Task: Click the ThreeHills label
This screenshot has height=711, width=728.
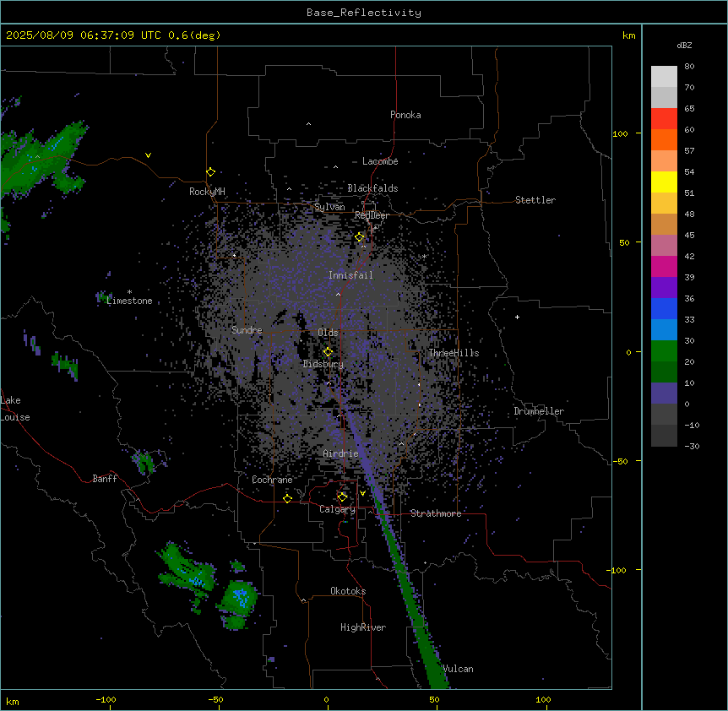Action: point(454,353)
